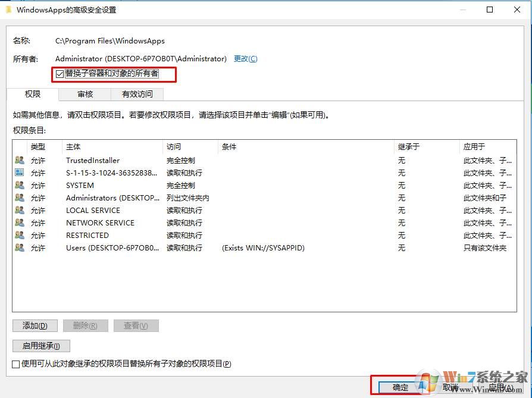This screenshot has width=532, height=398.
Task: Click the Administrators entry group icon
Action: 20,198
